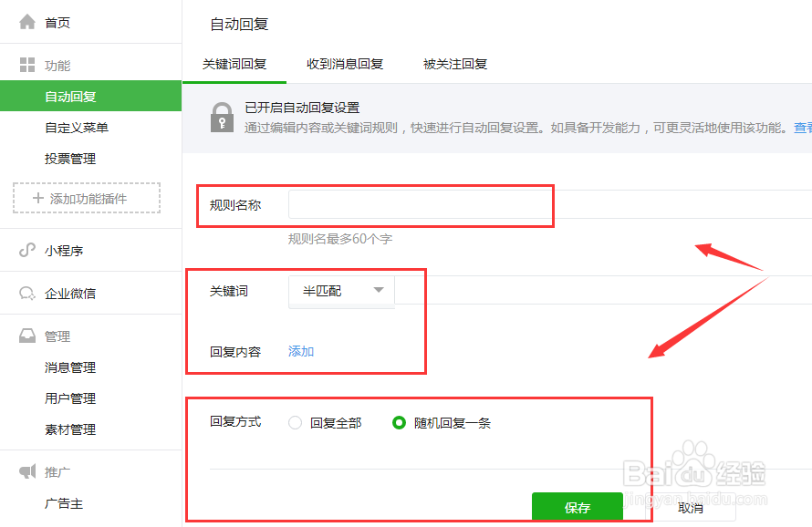The image size is (812, 527).
Task: Click the 功能 grid icon in sidebar
Action: [28, 63]
